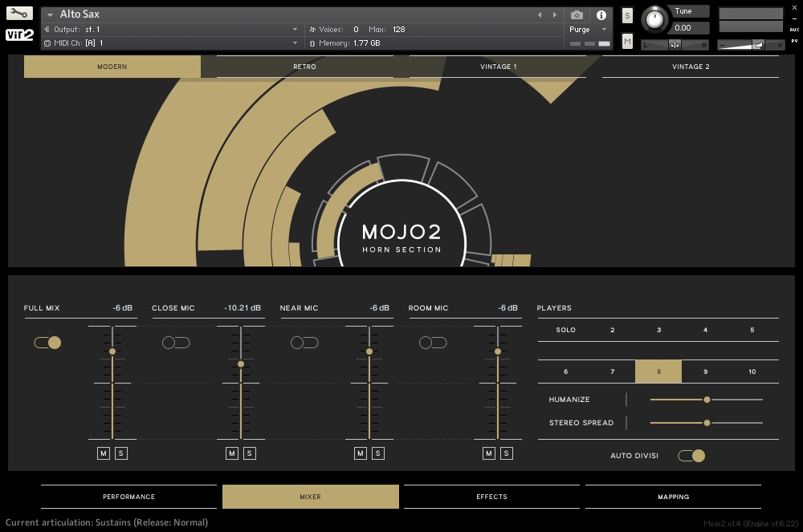The height and width of the screenshot is (532, 803).
Task: Set players count to 5
Action: [752, 330]
